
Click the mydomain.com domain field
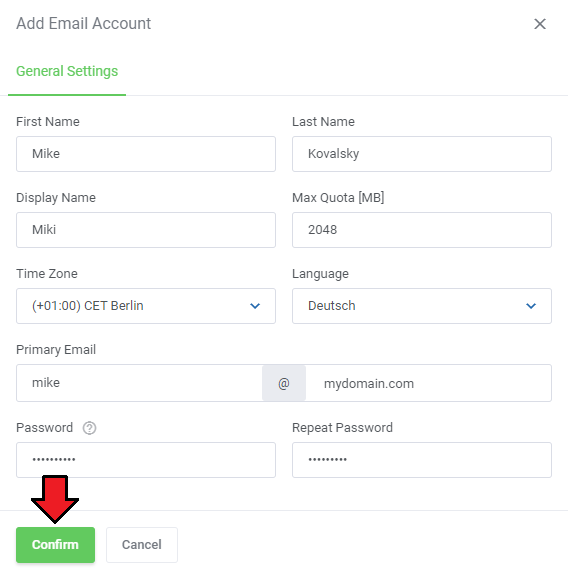pos(429,383)
